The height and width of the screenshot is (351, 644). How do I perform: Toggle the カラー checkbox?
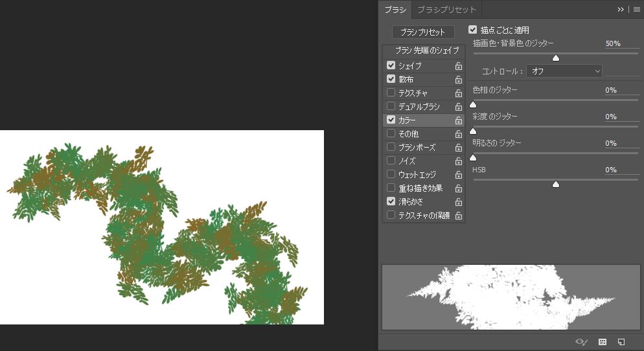pos(391,120)
